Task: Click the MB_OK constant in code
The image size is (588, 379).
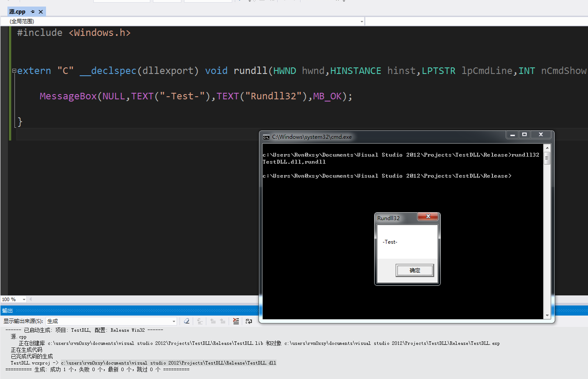Action: pos(327,96)
